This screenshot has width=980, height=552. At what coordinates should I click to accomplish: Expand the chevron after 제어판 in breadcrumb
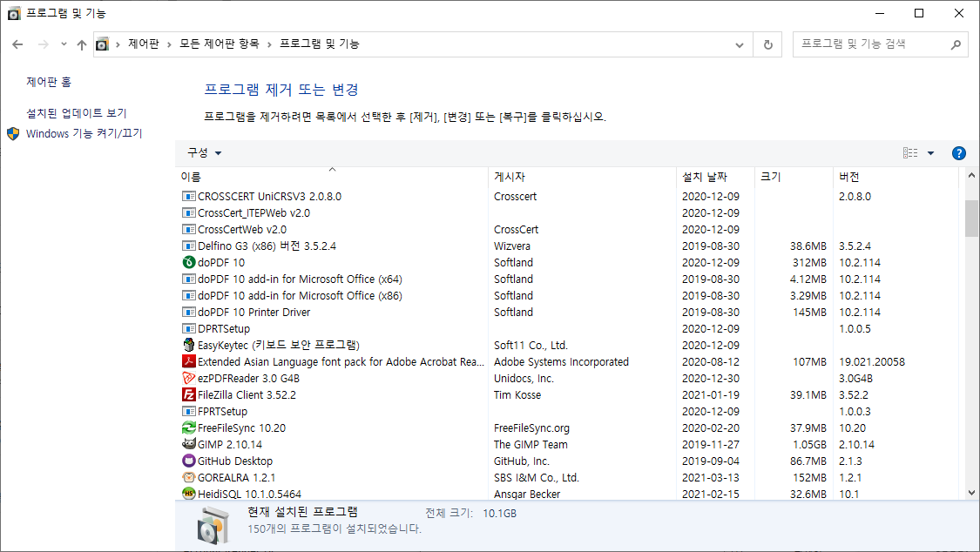(x=169, y=44)
